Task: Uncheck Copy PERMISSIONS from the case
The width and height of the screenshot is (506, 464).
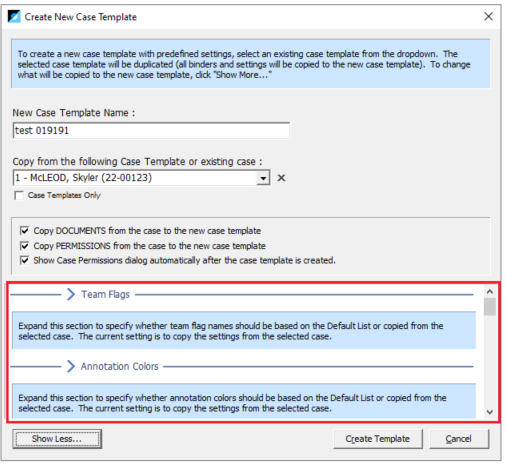Action: [24, 246]
